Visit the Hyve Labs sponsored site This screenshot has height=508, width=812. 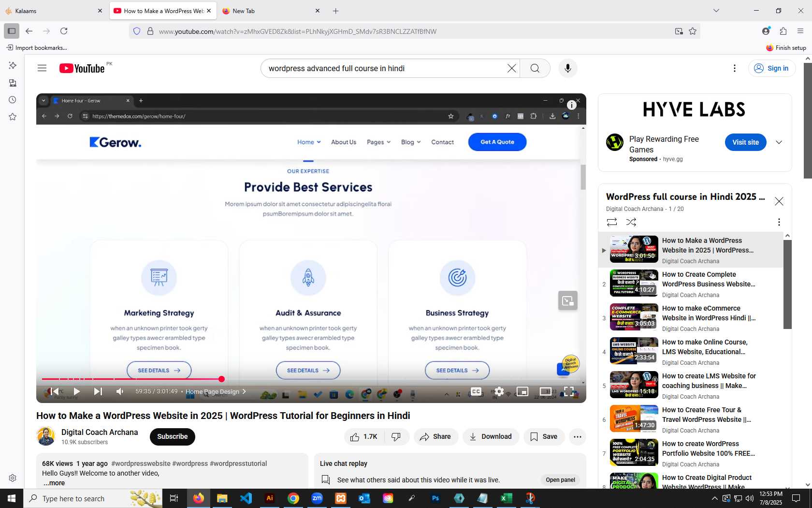tap(745, 142)
